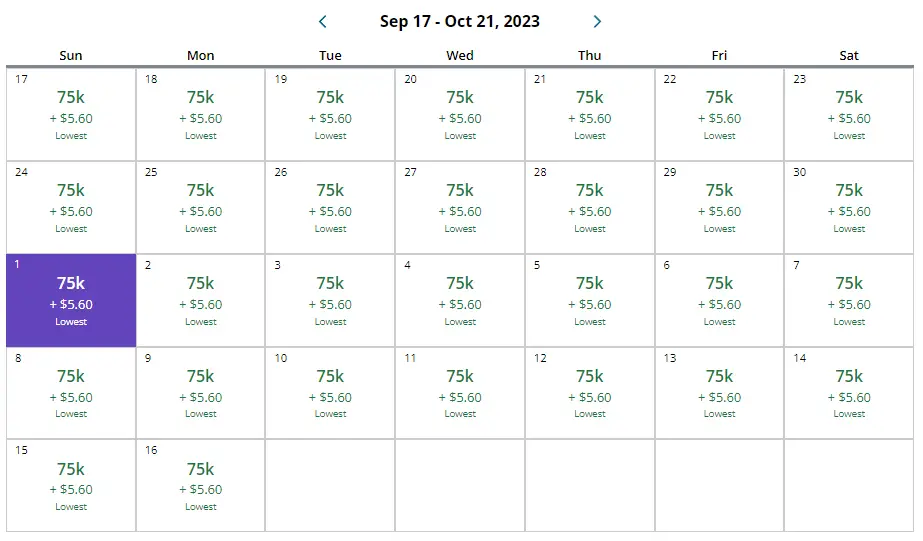Go to previous date range arrow
923x541 pixels.
click(322, 21)
